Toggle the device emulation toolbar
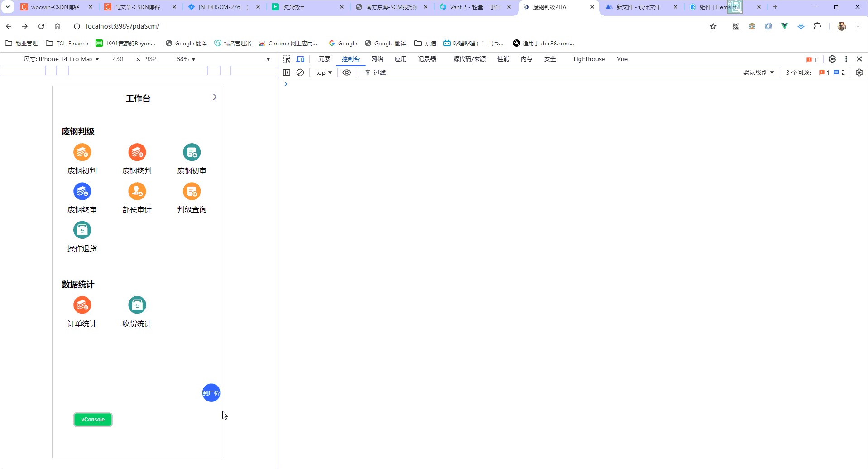Screen dimensions: 868x469 (x=300, y=59)
